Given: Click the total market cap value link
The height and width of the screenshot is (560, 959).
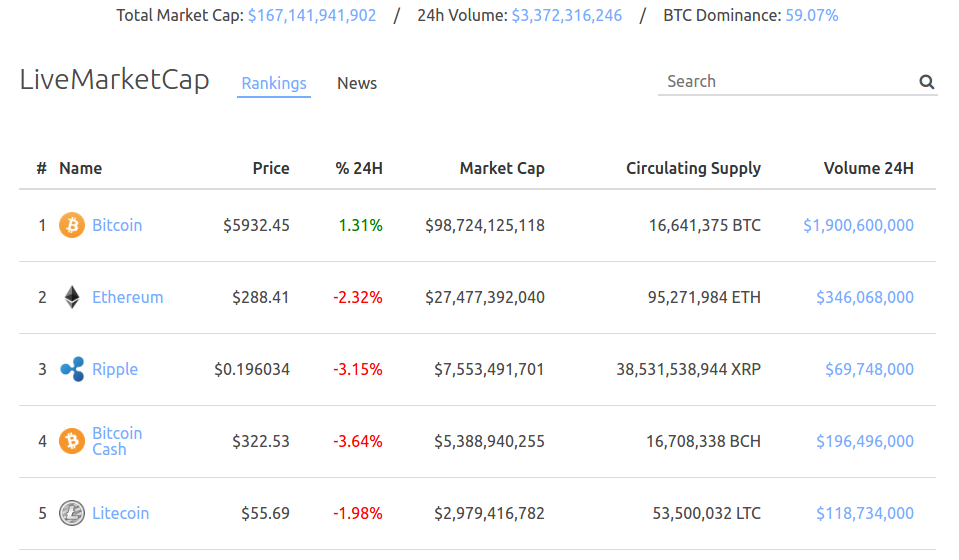Looking at the screenshot, I should (x=312, y=15).
